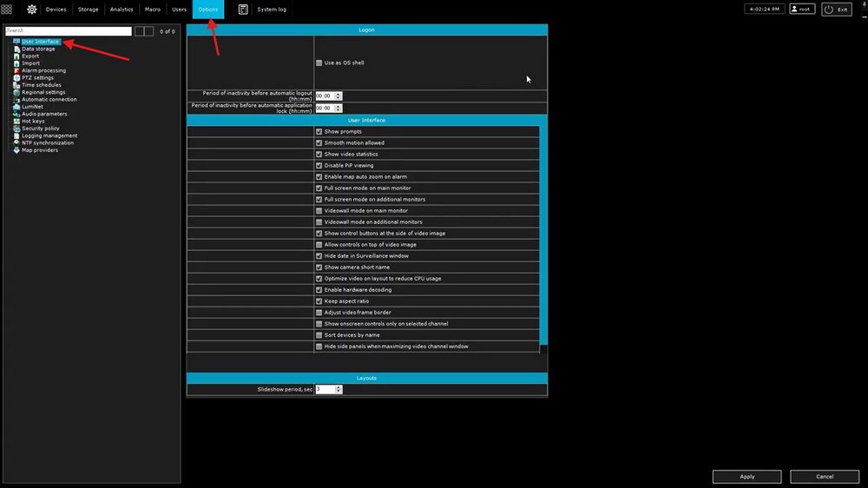Check Sort devices by name checkbox
Screen dimensions: 868x488
coord(319,335)
